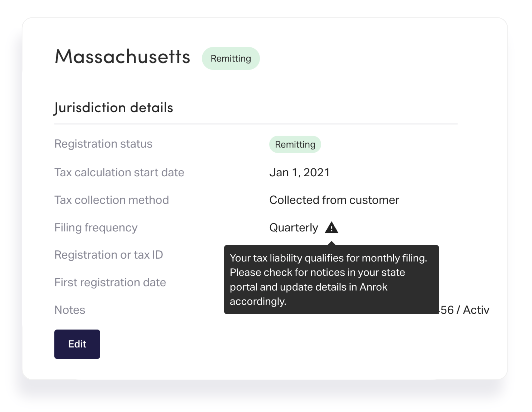The image size is (532, 412).
Task: Click the Collected from customer value
Action: (334, 200)
